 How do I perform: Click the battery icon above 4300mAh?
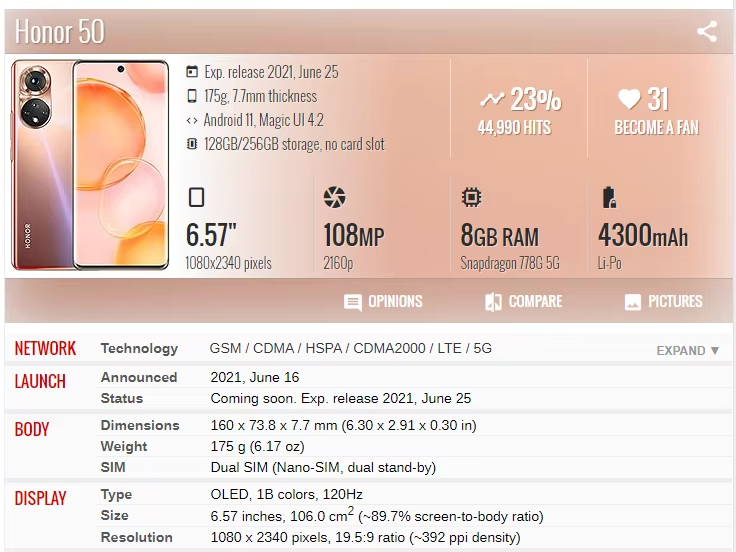click(x=609, y=197)
